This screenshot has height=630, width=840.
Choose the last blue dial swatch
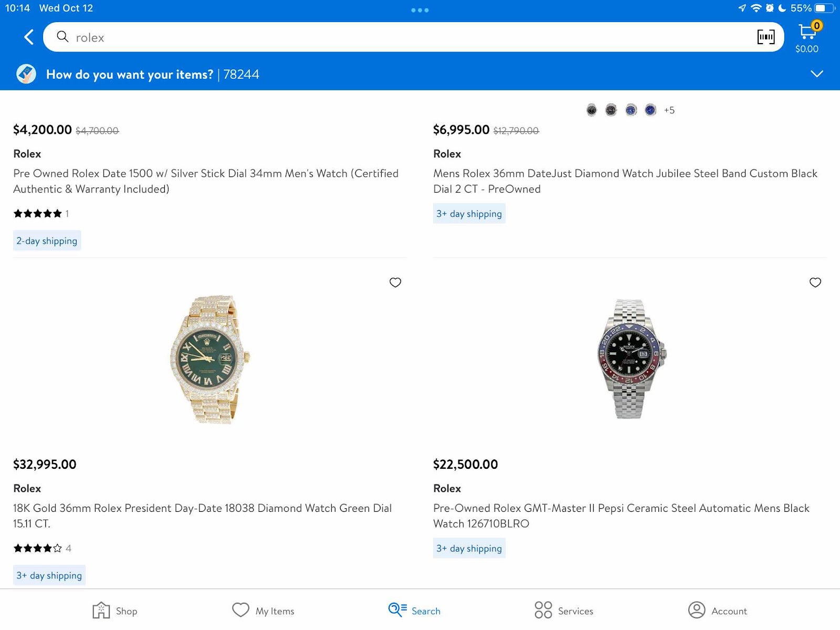(650, 110)
